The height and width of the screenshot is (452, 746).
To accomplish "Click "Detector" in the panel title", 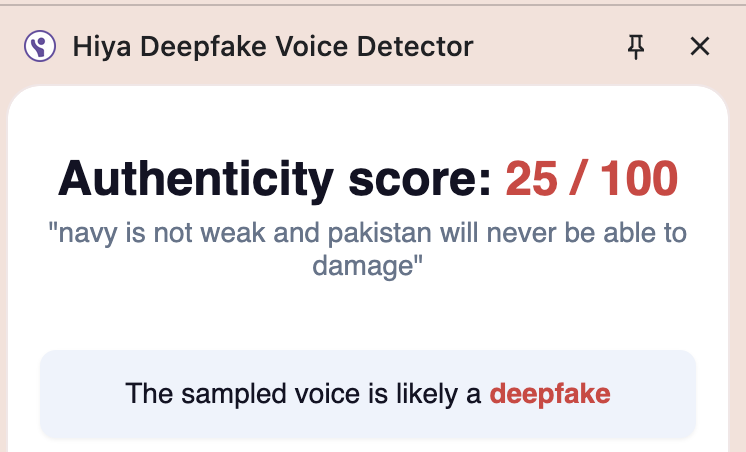I will (421, 46).
